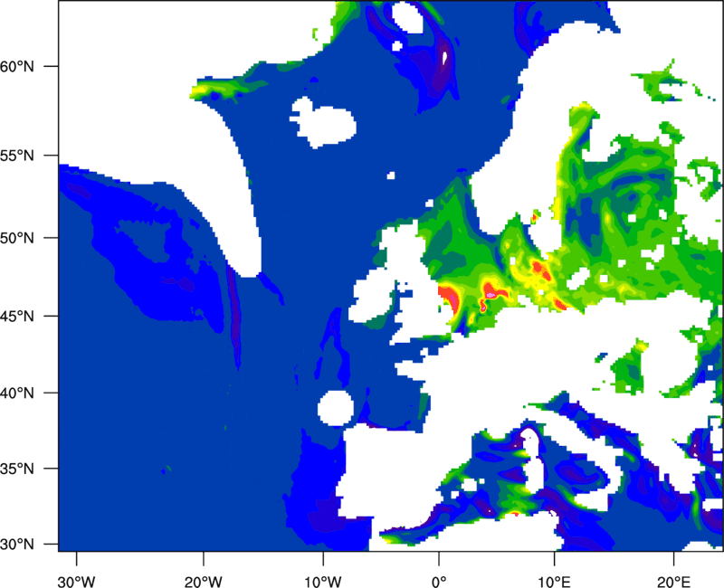Click the 10°W longitude label
724x588 pixels.
pos(323,582)
